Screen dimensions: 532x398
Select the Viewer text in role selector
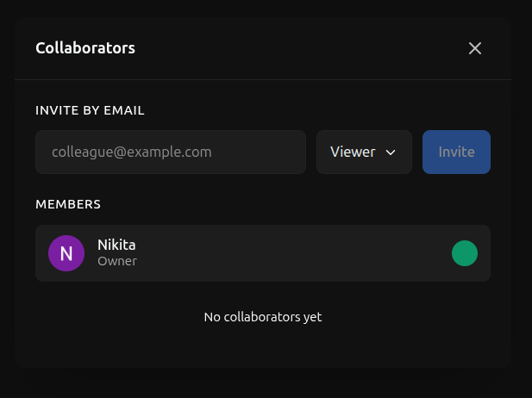tap(353, 152)
